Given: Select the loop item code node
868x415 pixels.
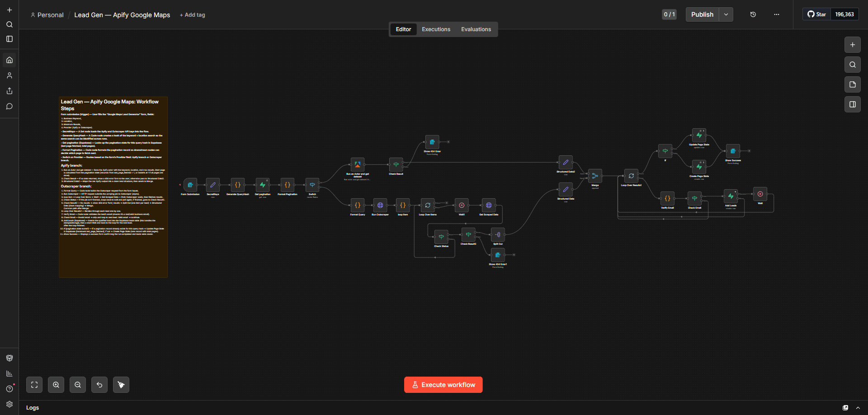Looking at the screenshot, I should (403, 205).
